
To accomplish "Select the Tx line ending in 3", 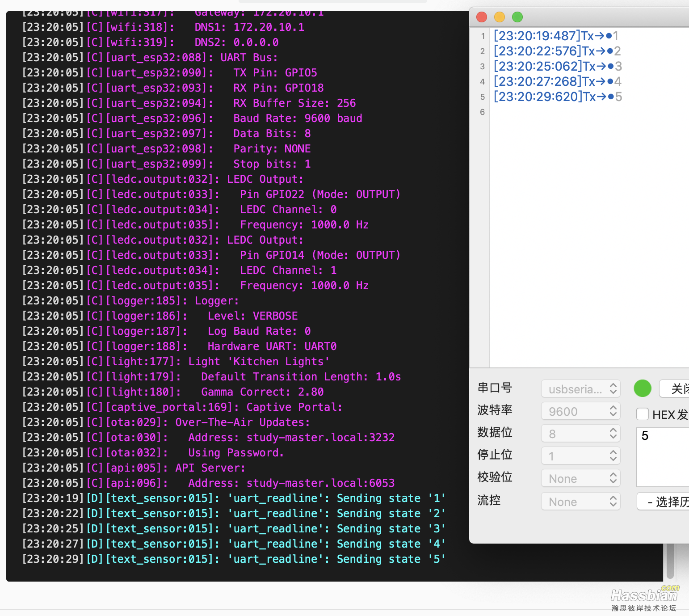I will [558, 66].
